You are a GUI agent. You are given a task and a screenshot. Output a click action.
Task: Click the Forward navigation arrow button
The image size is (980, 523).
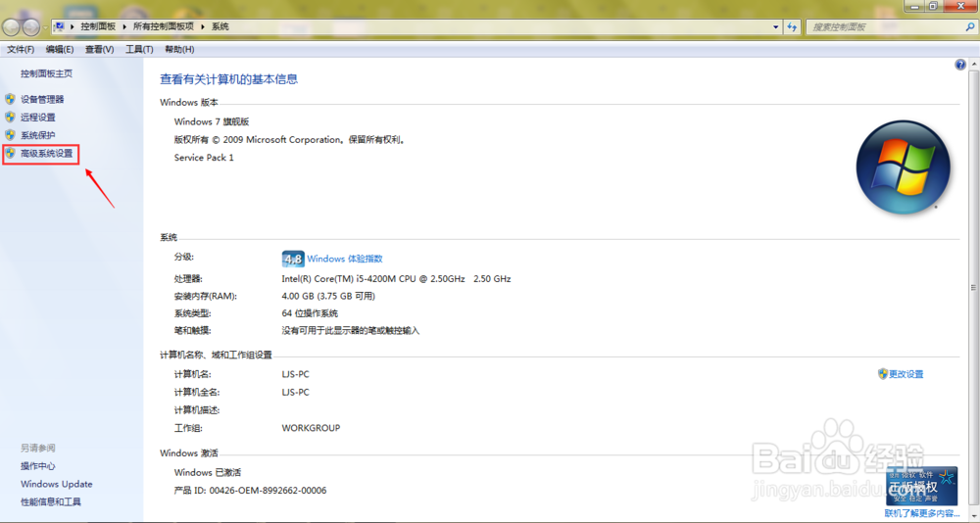coord(31,26)
